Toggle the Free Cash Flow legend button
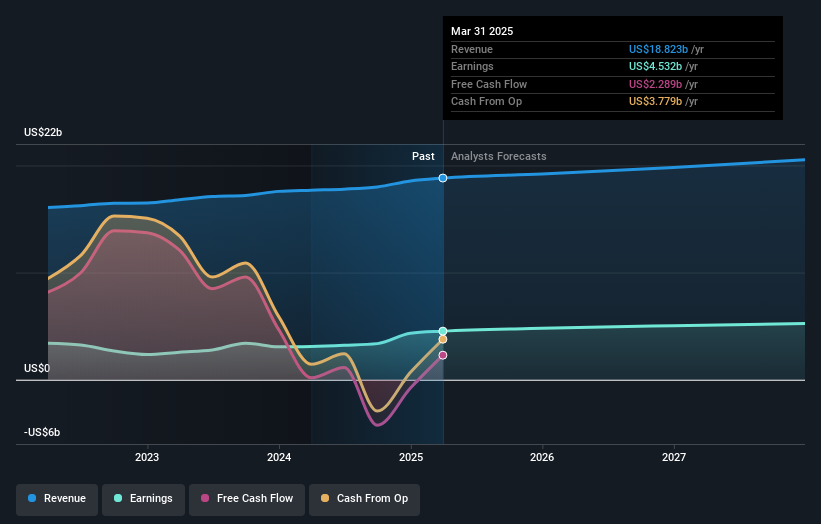Image resolution: width=821 pixels, height=524 pixels. coord(247,499)
